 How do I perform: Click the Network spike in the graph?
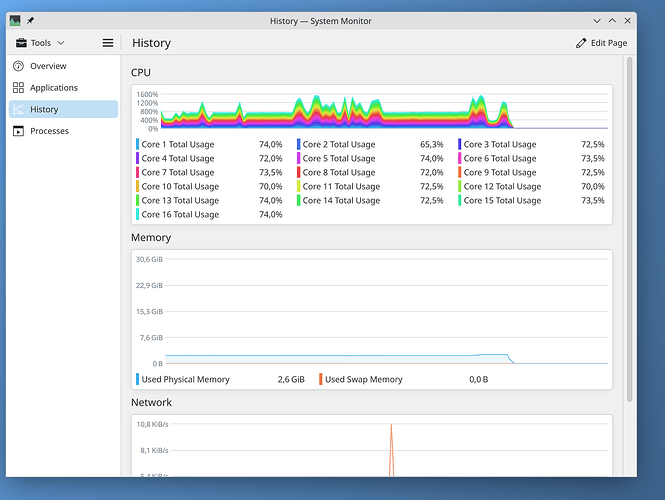tap(391, 450)
